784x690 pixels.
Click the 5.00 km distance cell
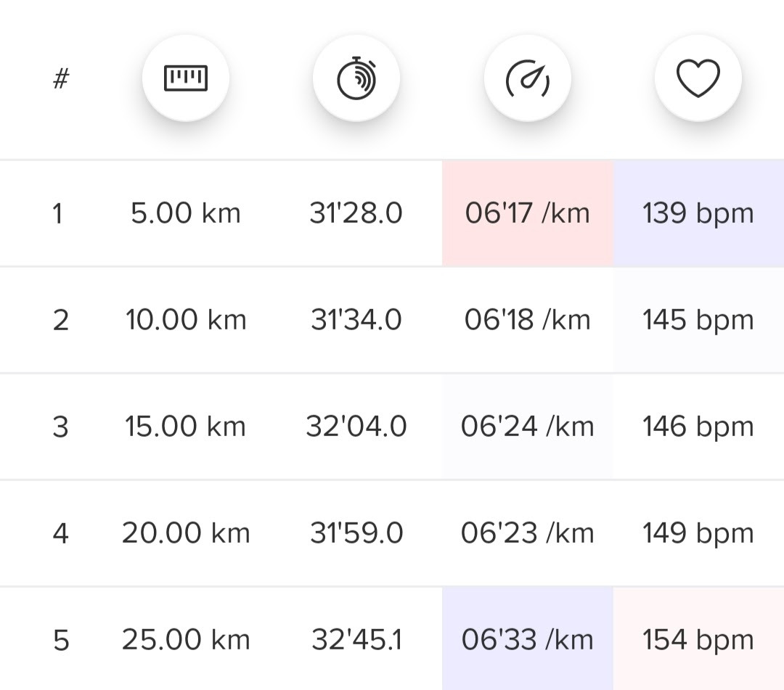tap(186, 214)
